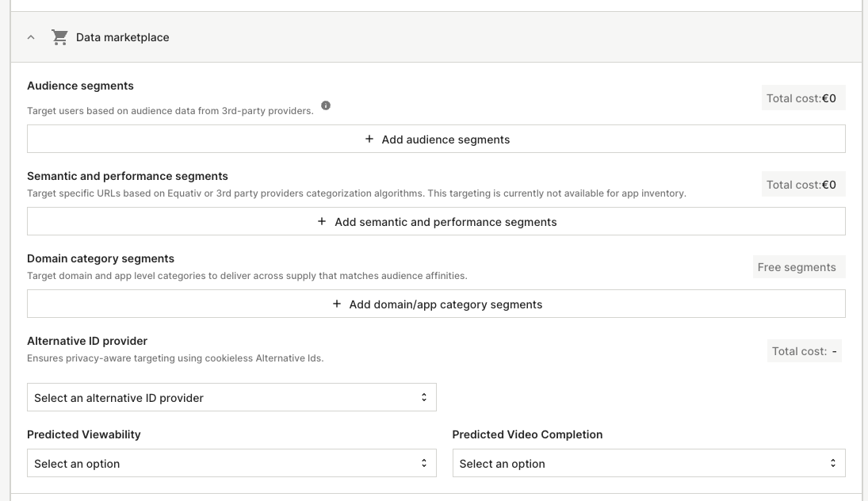Click Total cost badge for Semantic segments
The width and height of the screenshot is (868, 501).
pyautogui.click(x=802, y=185)
